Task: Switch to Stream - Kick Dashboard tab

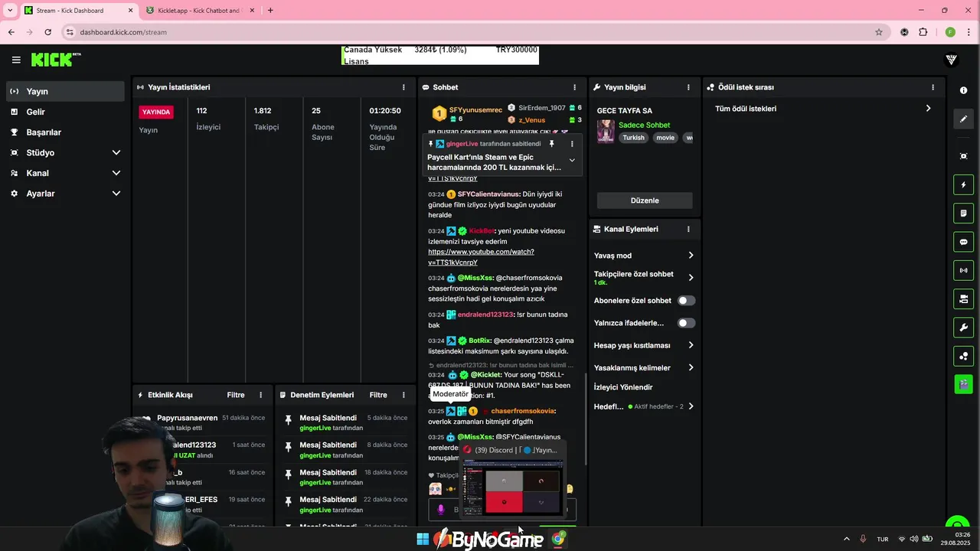Action: 78,11
